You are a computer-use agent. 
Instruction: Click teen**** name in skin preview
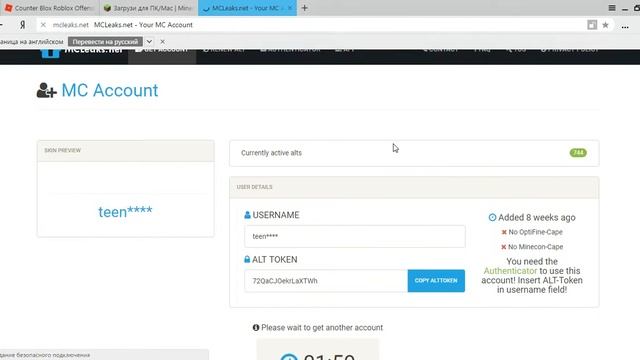[x=125, y=211]
